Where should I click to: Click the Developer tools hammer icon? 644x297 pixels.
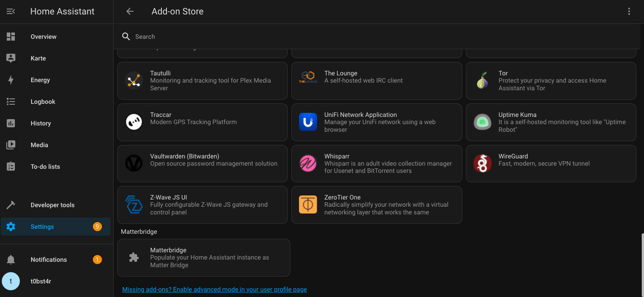[x=11, y=205]
